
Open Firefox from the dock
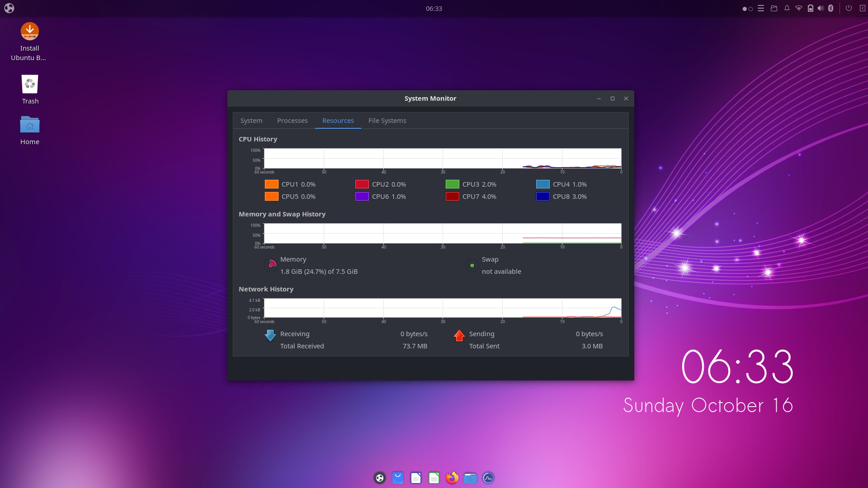pyautogui.click(x=452, y=478)
